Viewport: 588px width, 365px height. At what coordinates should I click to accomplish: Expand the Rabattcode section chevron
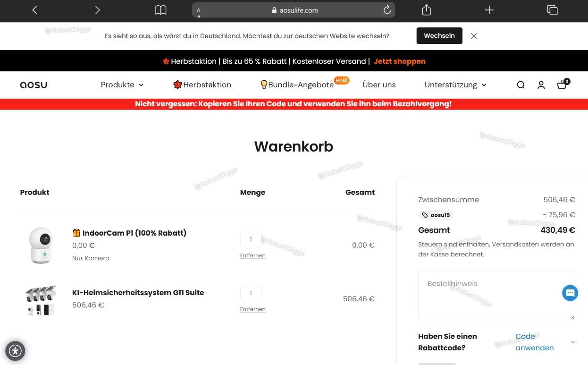(x=573, y=342)
